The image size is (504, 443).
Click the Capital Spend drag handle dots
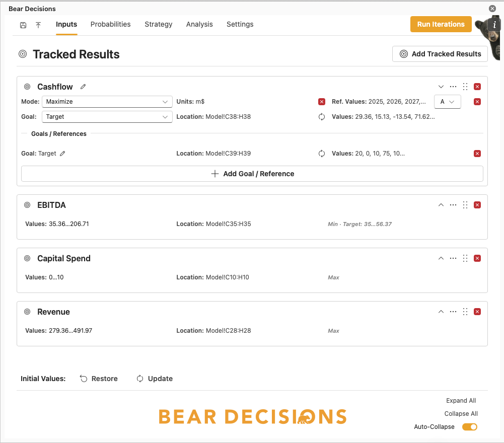point(465,258)
